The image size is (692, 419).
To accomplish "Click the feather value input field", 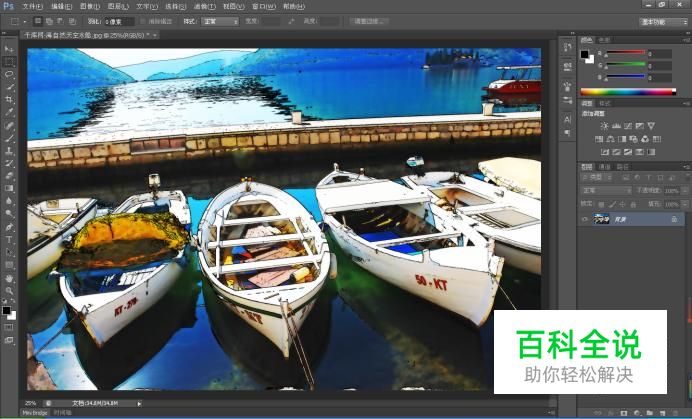I will pyautogui.click(x=119, y=21).
